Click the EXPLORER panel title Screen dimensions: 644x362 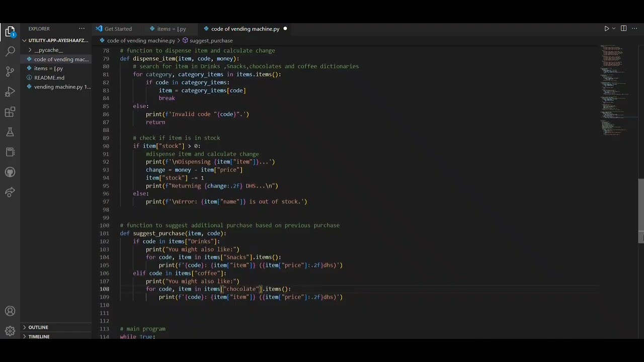[x=39, y=29]
